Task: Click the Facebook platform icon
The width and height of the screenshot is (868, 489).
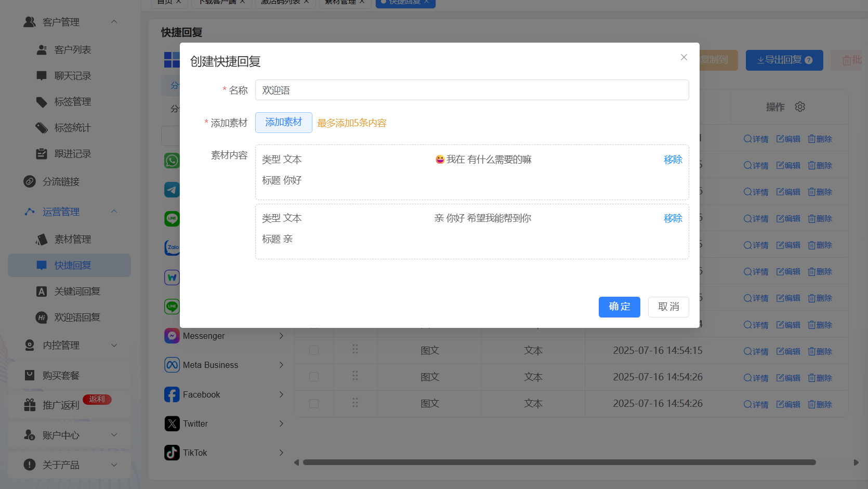Action: (x=172, y=394)
